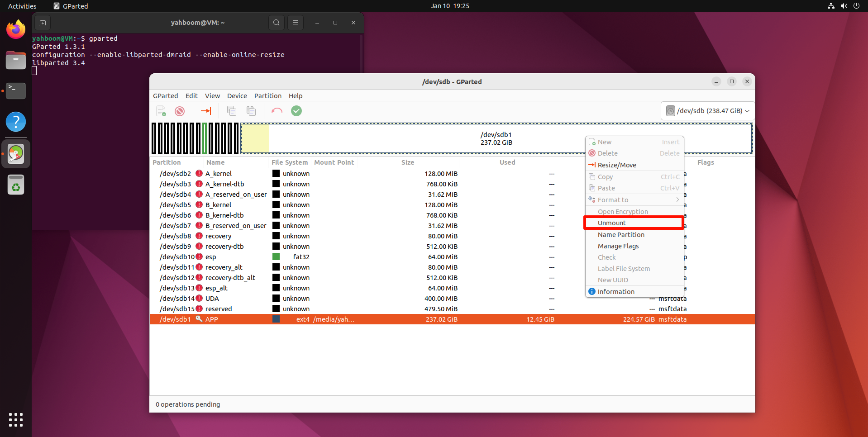Click the red warning icon beside /dev/sdb2
868x437 pixels.
click(x=199, y=173)
